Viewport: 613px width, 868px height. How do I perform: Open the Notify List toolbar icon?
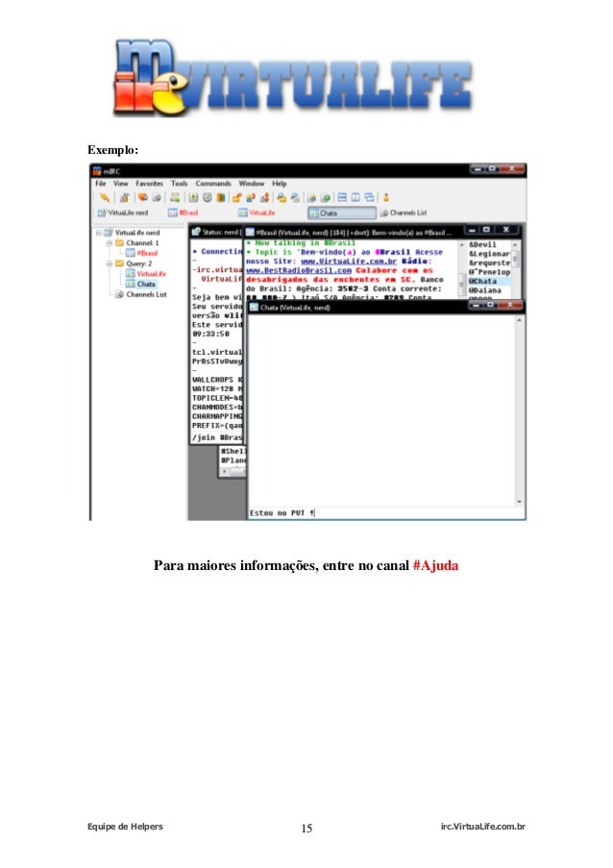tap(311, 197)
